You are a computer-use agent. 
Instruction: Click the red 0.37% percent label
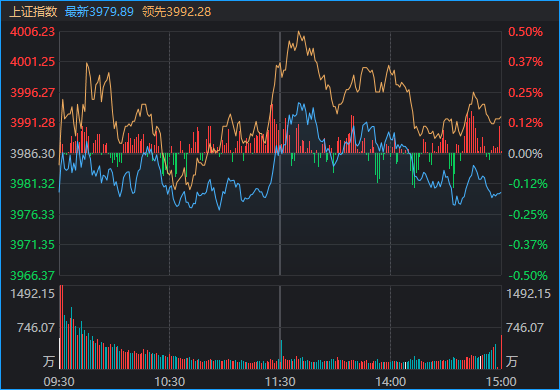tap(525, 62)
